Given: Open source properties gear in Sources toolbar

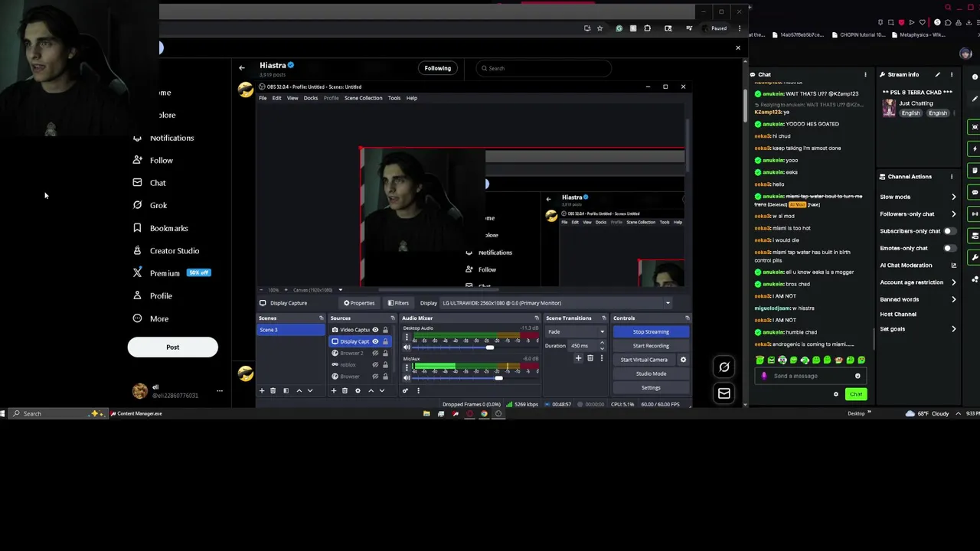Looking at the screenshot, I should (358, 391).
